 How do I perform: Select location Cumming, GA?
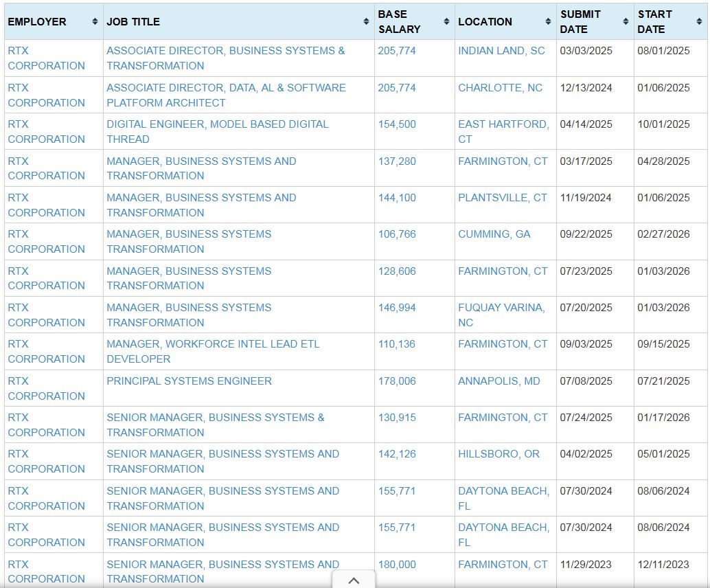[494, 234]
